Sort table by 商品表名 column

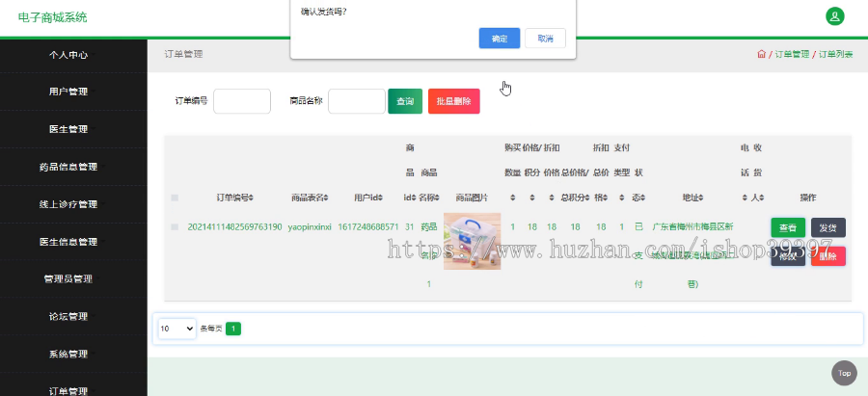[x=310, y=198]
